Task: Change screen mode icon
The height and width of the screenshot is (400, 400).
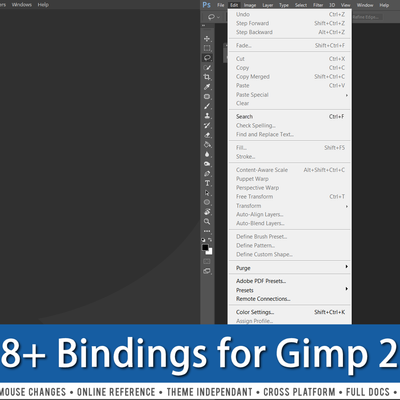Action: [207, 271]
